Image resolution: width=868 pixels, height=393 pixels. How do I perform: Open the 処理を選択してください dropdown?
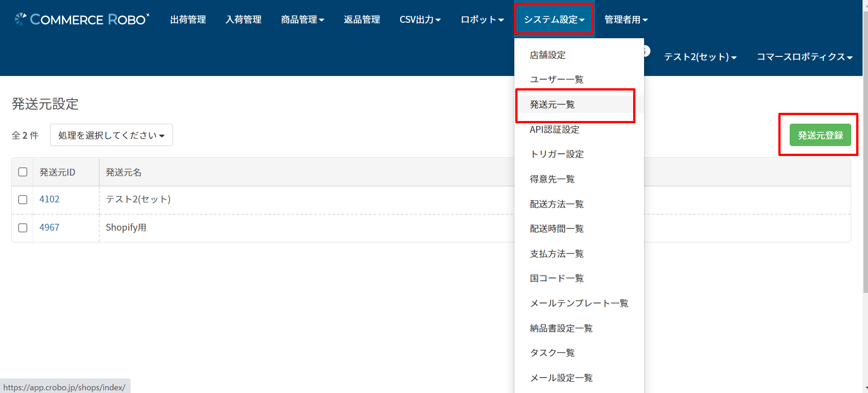(112, 135)
